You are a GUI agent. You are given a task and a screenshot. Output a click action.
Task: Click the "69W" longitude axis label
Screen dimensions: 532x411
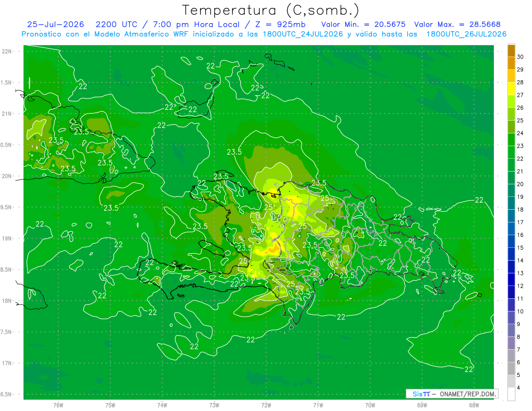(x=422, y=405)
